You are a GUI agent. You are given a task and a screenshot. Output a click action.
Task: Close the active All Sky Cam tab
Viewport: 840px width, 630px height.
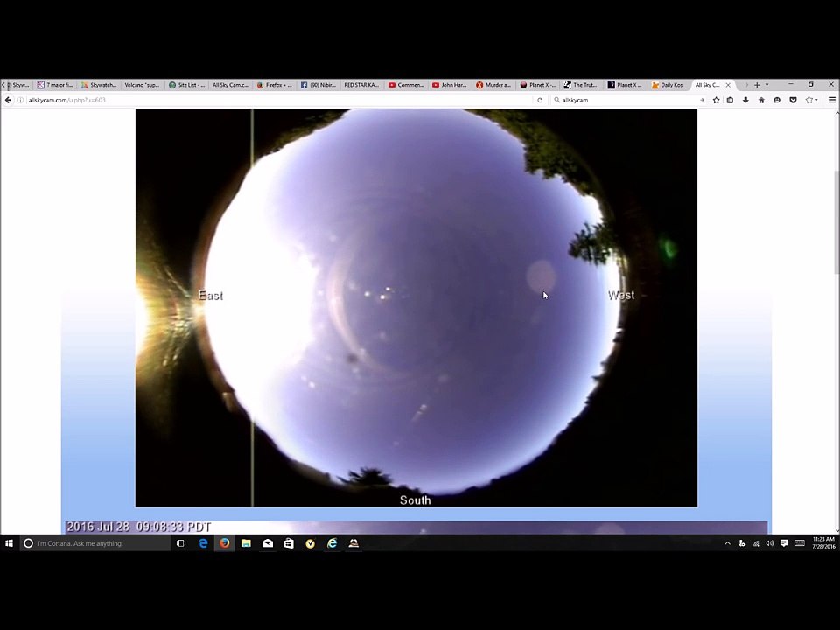pos(728,85)
